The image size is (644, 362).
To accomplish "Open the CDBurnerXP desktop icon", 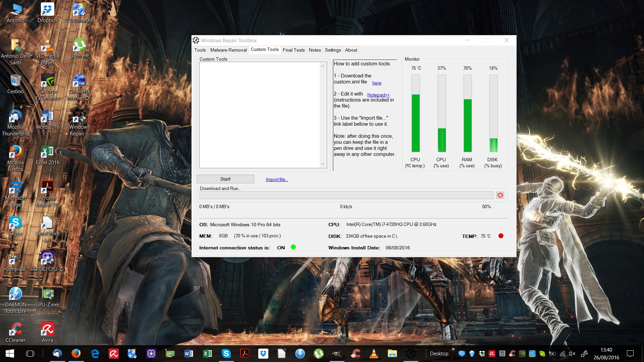I will point(79,13).
